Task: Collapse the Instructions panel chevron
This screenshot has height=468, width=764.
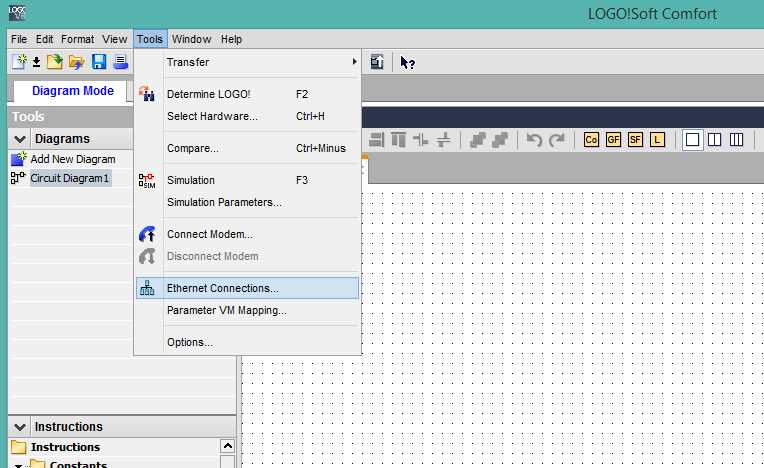Action: pyautogui.click(x=20, y=427)
